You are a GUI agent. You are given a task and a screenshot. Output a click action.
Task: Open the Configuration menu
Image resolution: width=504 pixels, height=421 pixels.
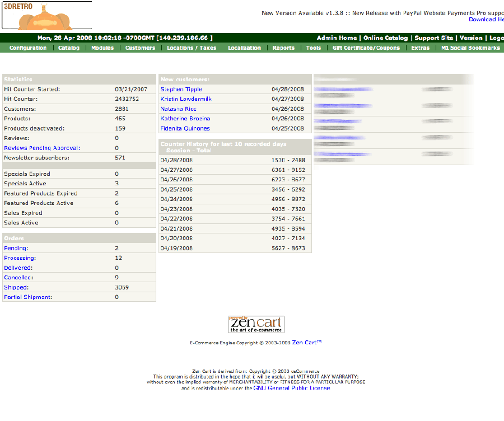28,48
